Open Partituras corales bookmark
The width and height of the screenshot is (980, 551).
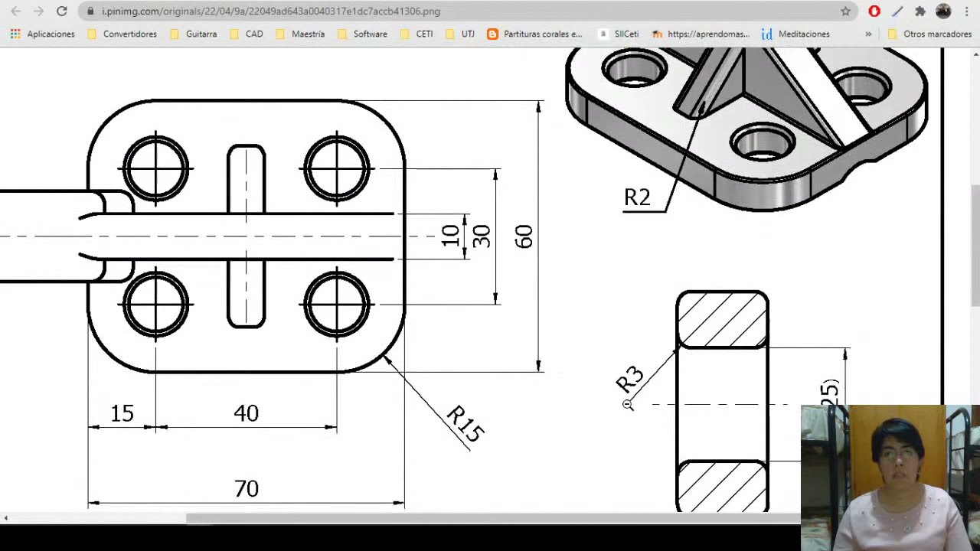534,34
